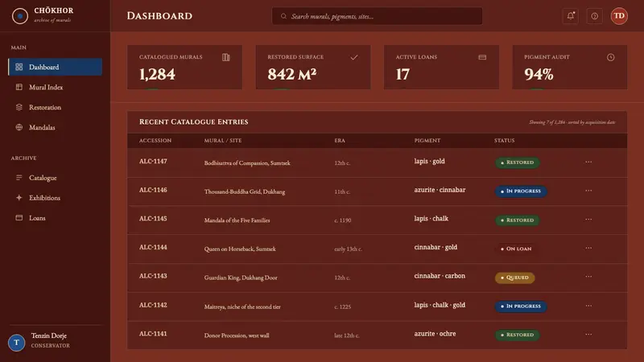Sort by the Era column header
644x362 pixels.
tap(340, 140)
